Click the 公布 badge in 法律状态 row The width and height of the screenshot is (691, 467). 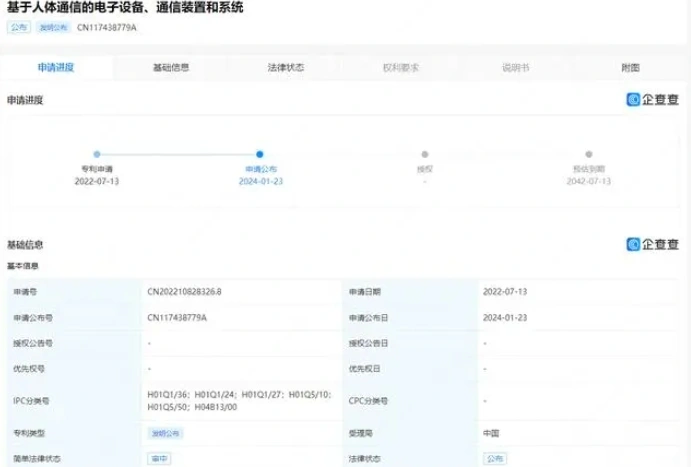[x=494, y=457]
